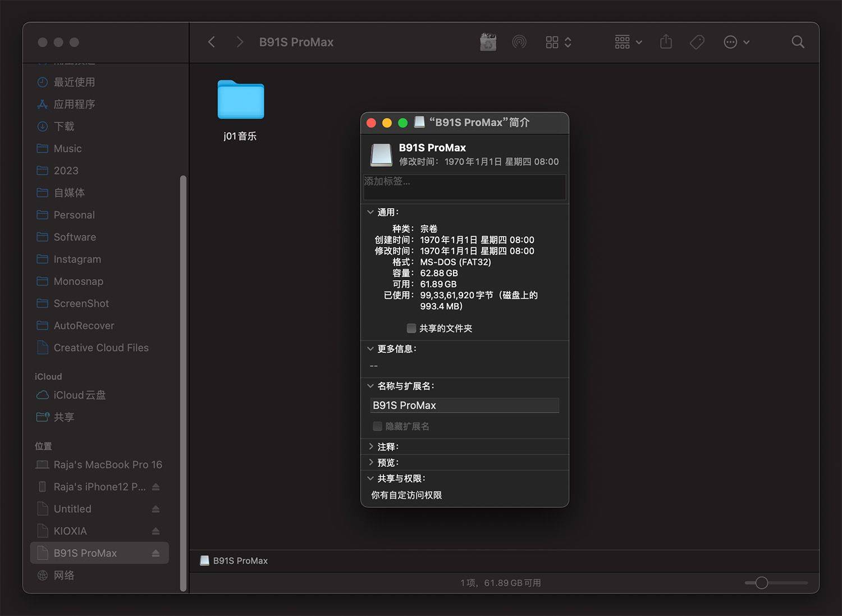842x616 pixels.
Task: Collapse the 通用 section
Action: pyautogui.click(x=370, y=212)
